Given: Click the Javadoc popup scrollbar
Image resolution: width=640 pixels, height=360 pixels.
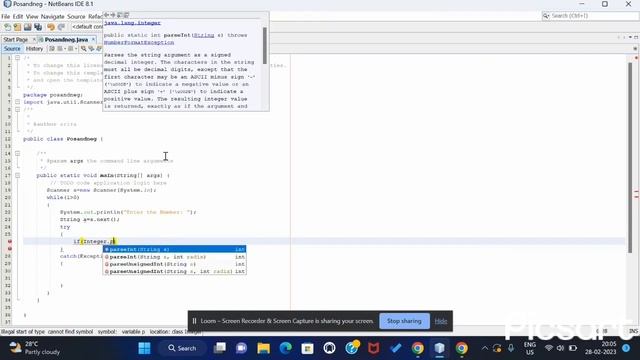Looking at the screenshot, I should pyautogui.click(x=265, y=46).
